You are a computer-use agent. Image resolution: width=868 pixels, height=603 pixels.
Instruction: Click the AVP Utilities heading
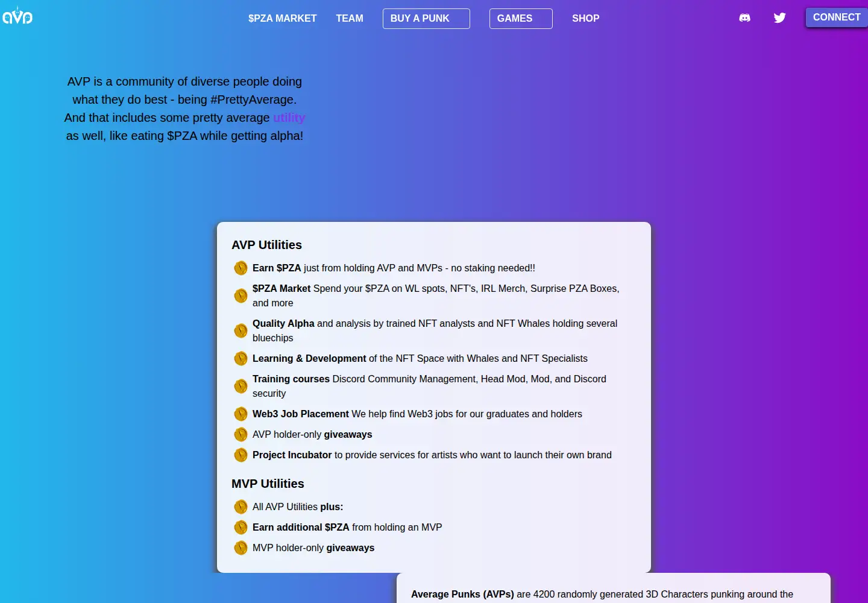point(266,245)
